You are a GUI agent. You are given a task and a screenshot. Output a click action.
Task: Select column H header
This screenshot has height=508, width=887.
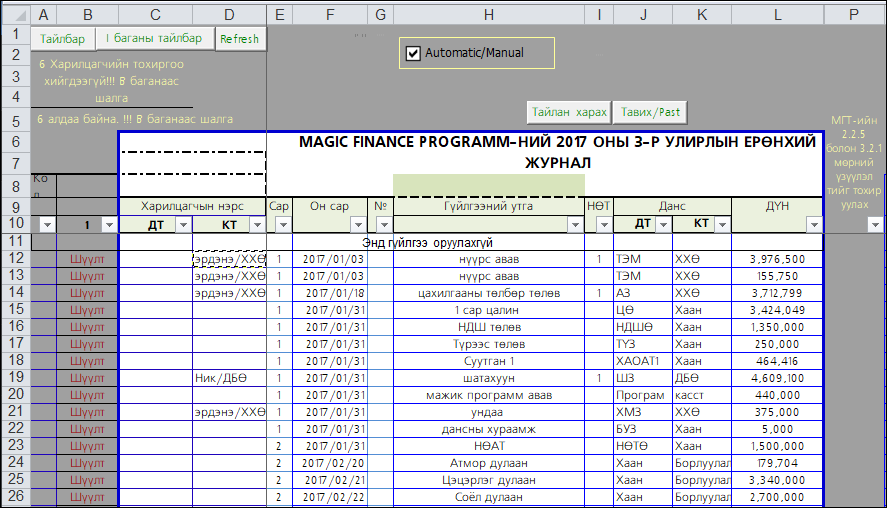click(488, 14)
